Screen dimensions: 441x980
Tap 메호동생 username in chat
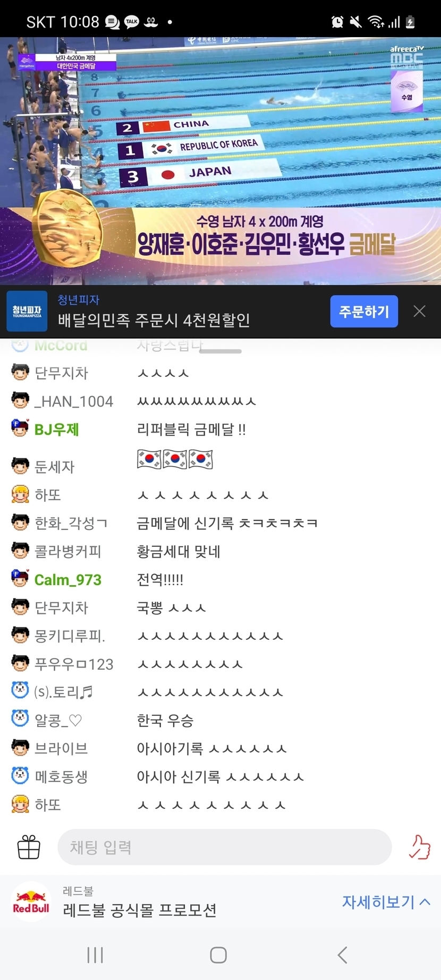click(61, 777)
